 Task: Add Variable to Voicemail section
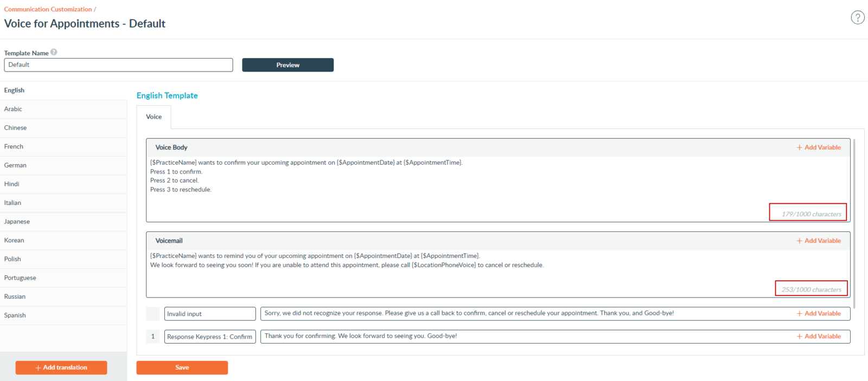click(x=819, y=241)
